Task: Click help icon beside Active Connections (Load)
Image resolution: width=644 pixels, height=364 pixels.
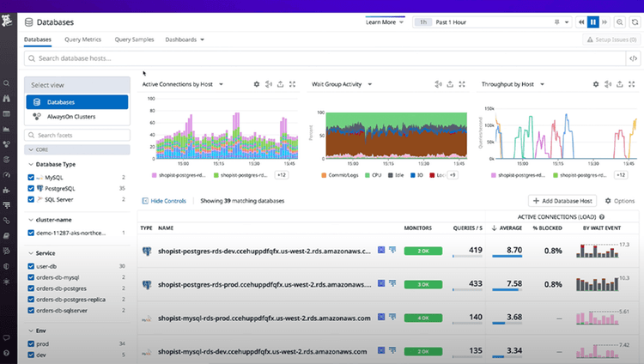Action: 602,217
